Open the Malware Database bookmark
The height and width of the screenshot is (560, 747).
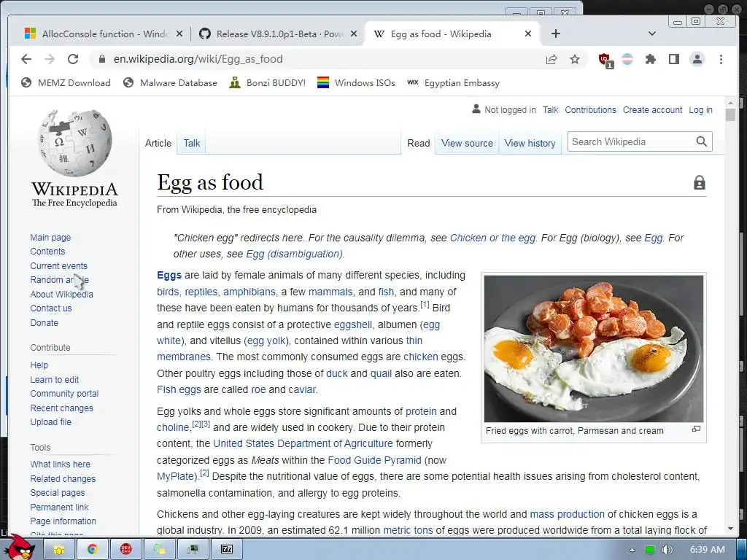[170, 83]
